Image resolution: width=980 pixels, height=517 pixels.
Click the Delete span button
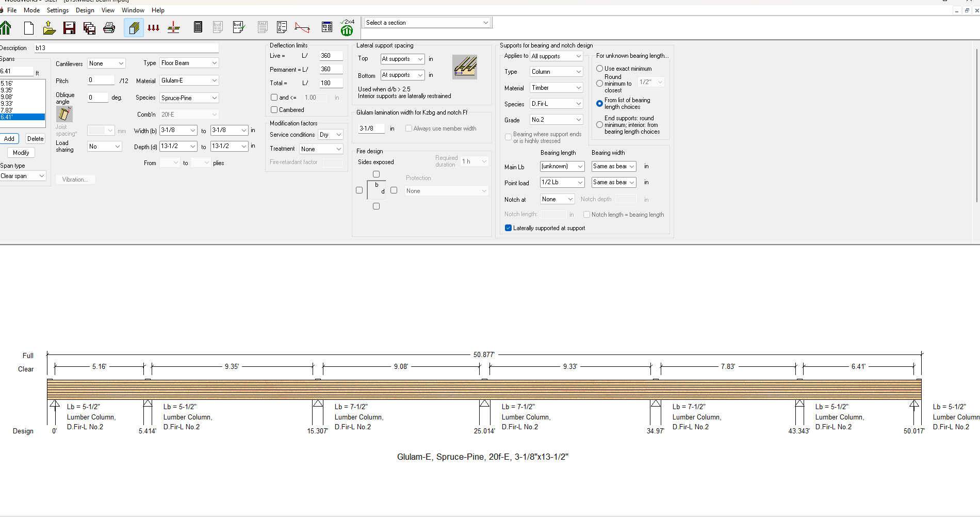[x=35, y=139]
